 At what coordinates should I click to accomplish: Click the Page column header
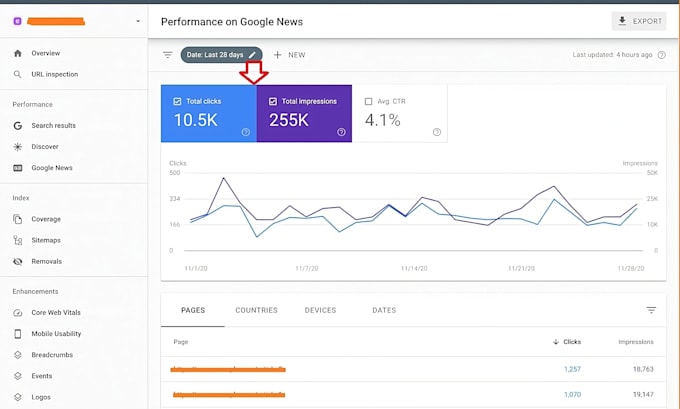click(181, 342)
